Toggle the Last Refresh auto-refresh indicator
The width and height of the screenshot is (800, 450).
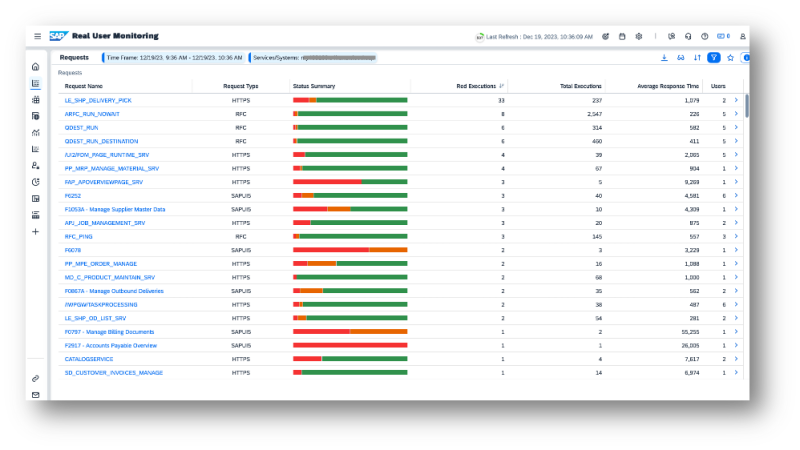pos(480,36)
